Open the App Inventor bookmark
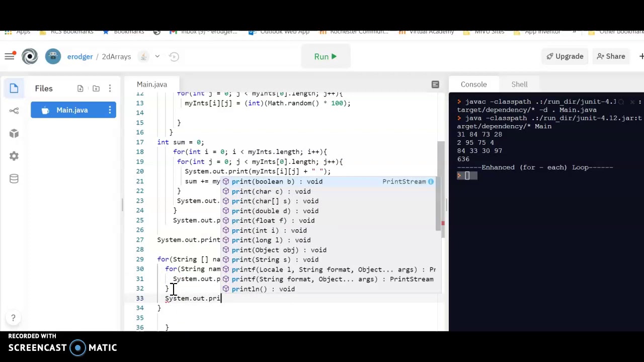 pos(537,31)
